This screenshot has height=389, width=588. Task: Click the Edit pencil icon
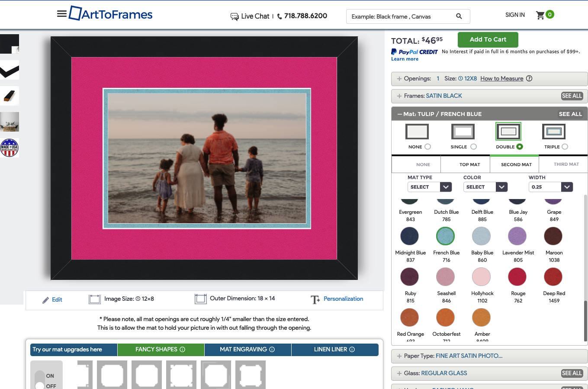46,300
